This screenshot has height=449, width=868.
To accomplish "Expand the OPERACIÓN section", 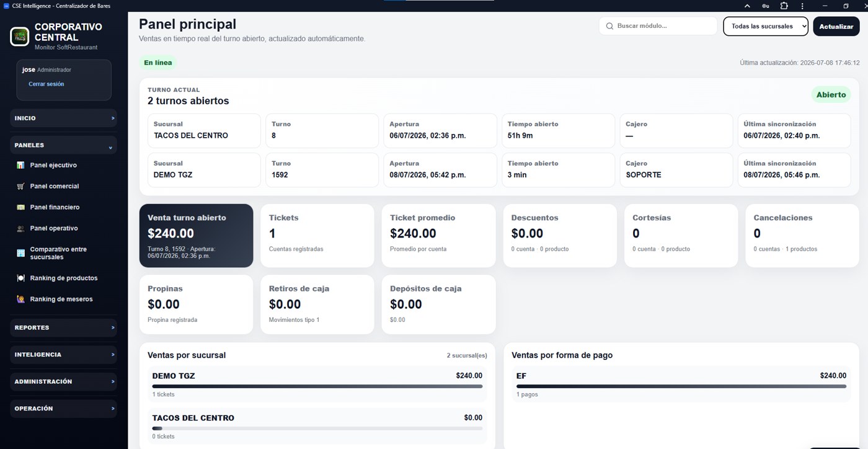I will [x=63, y=409].
